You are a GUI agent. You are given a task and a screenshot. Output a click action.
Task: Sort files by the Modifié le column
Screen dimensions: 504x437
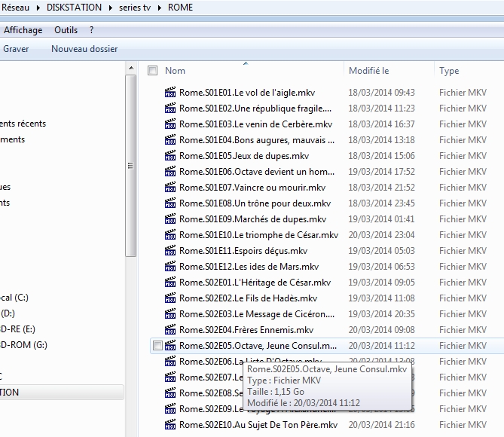tap(368, 71)
